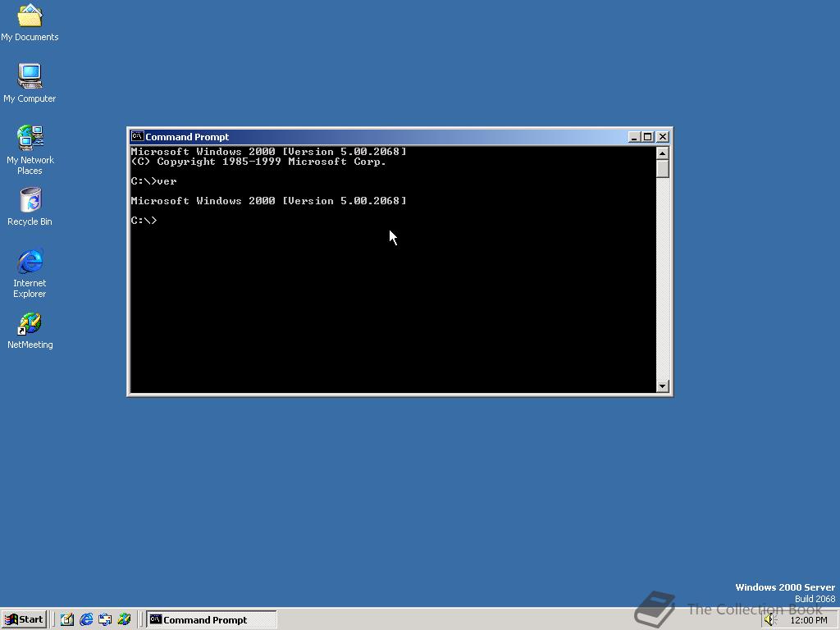Image resolution: width=840 pixels, height=630 pixels.
Task: Select the NetMeeting desktop shortcut
Action: click(30, 331)
